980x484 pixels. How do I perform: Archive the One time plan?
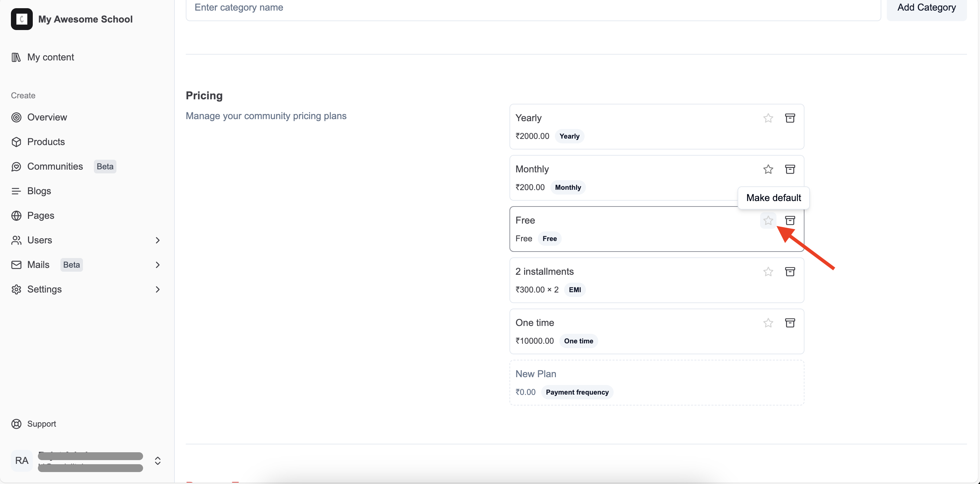click(790, 323)
